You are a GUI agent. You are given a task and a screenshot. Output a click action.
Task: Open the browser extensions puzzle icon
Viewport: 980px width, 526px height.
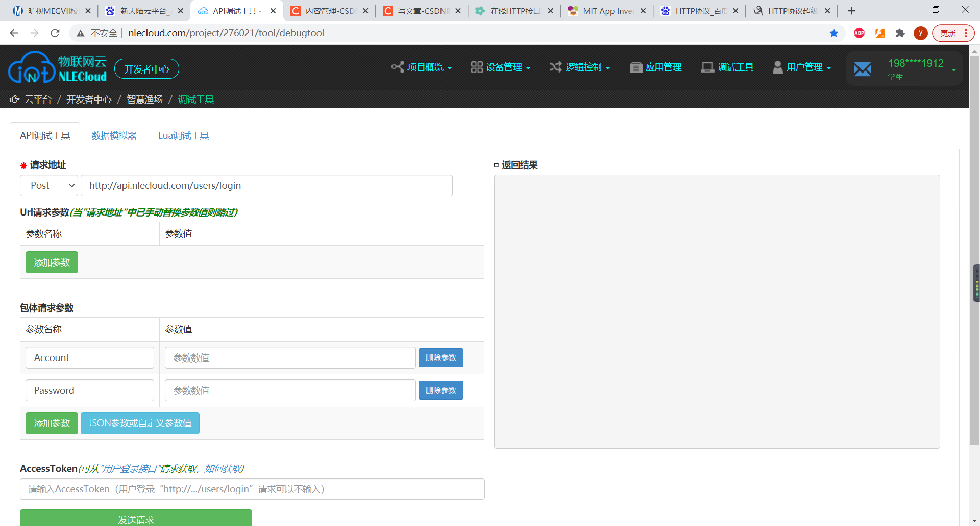(x=900, y=33)
